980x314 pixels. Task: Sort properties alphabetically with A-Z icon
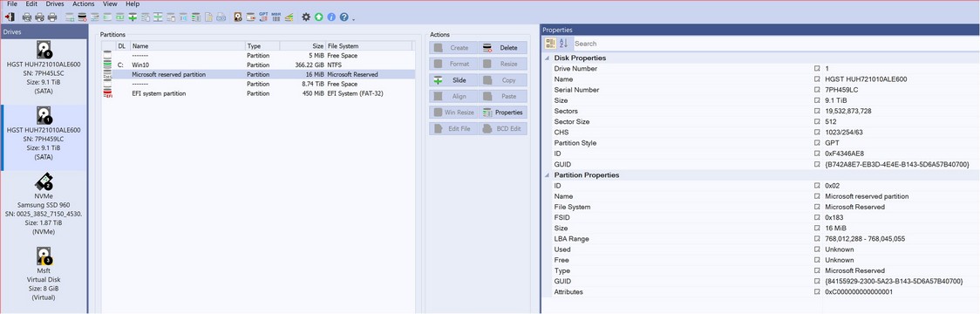pyautogui.click(x=564, y=43)
